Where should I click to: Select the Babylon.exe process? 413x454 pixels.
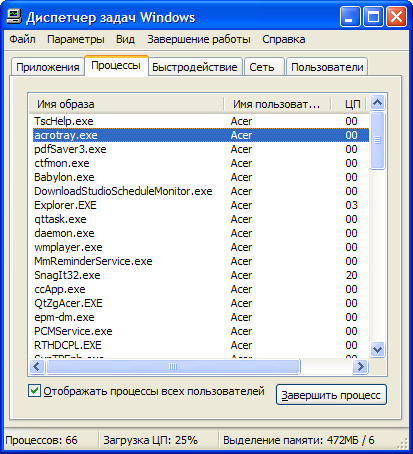tap(201, 177)
